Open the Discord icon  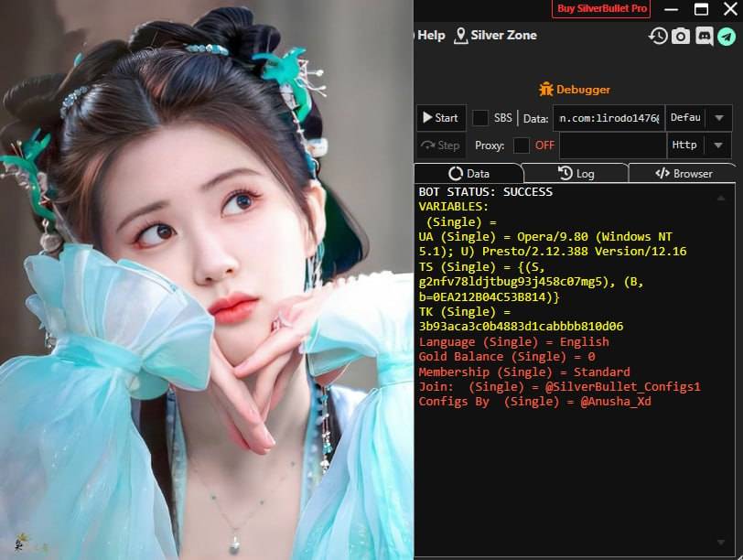point(705,36)
